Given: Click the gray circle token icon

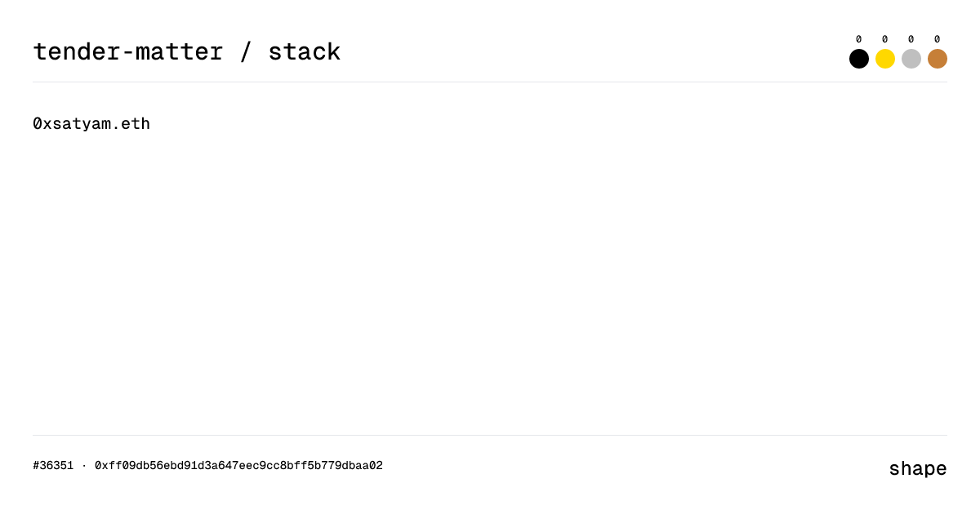Looking at the screenshot, I should [911, 59].
